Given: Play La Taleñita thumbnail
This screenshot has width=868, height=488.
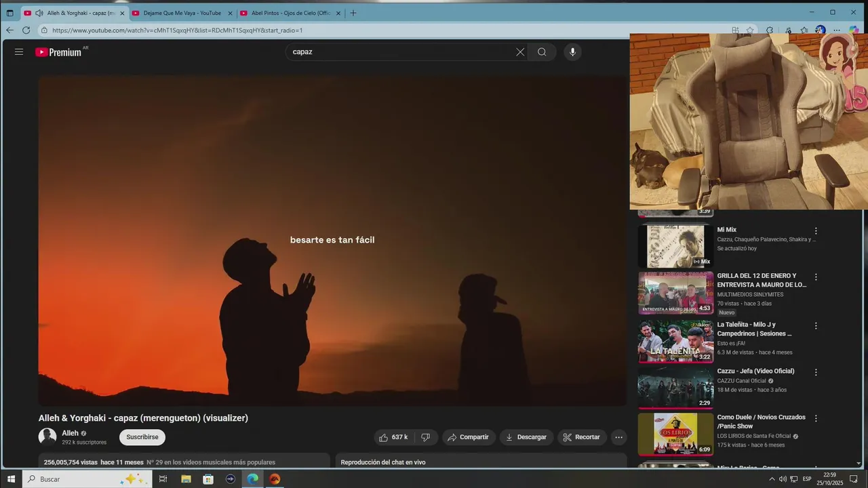Looking at the screenshot, I should [675, 341].
